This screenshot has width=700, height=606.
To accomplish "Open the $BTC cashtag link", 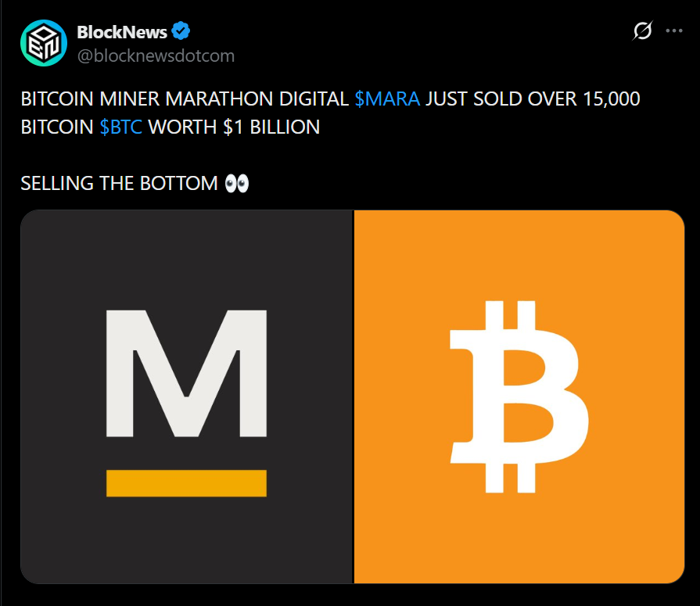I will tap(121, 127).
